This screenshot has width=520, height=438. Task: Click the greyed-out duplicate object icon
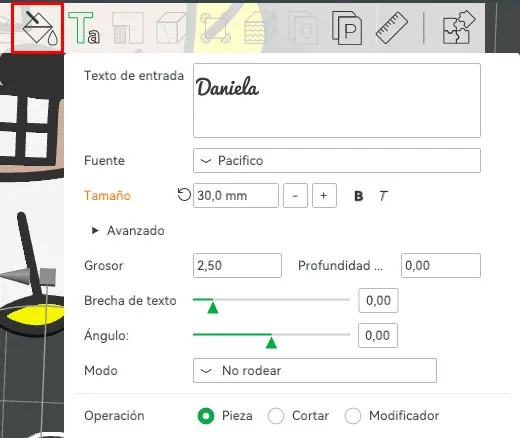click(x=303, y=29)
